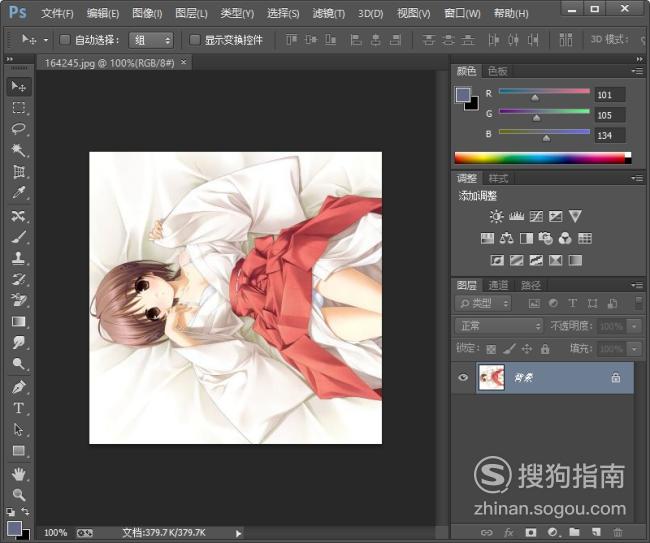Enable the 显示变换控件 checkbox
This screenshot has height=543, width=650.
(194, 40)
